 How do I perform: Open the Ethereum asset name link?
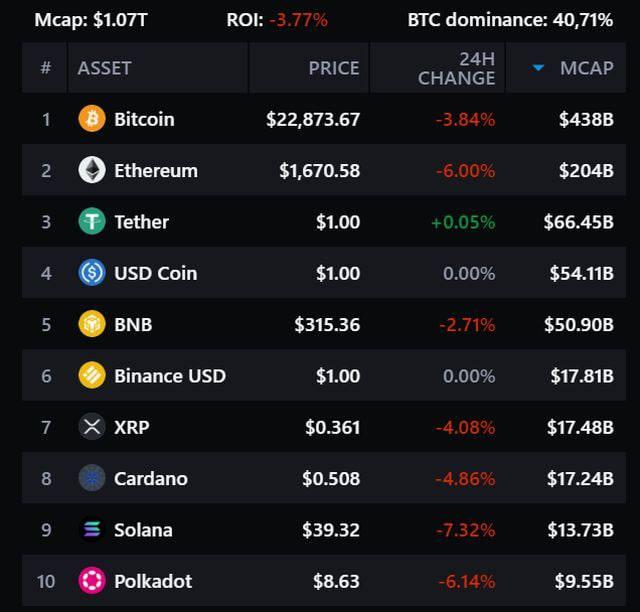(x=156, y=170)
